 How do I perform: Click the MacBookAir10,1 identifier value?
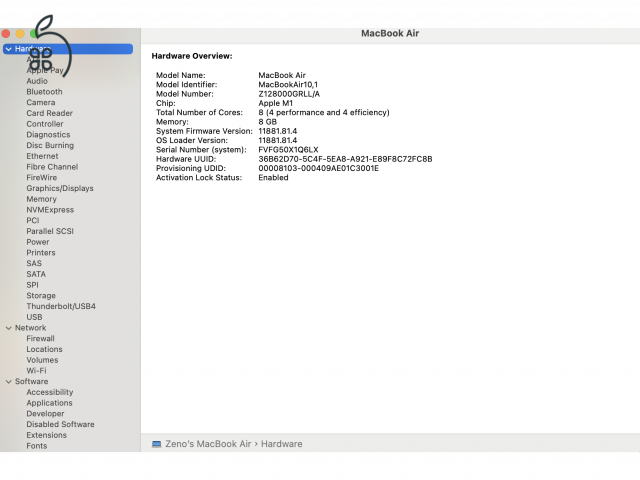288,84
